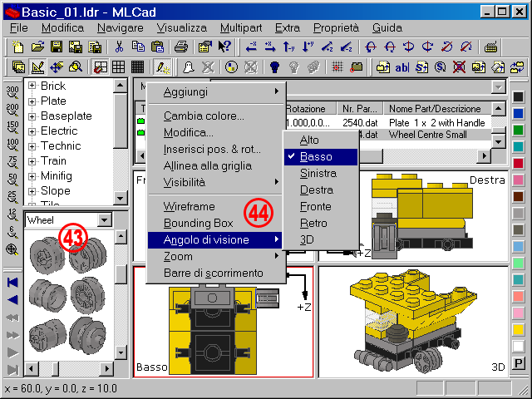Expand the Train tree node
Viewport: 532px width, 399px height.
(32, 160)
